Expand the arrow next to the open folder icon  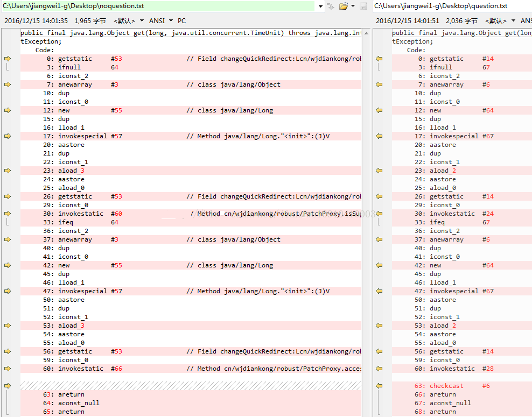click(353, 6)
